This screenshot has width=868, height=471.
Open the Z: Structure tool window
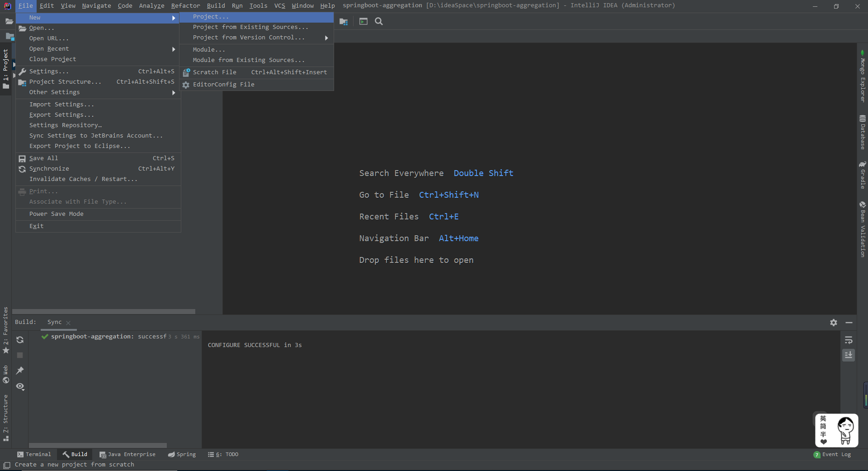5,418
